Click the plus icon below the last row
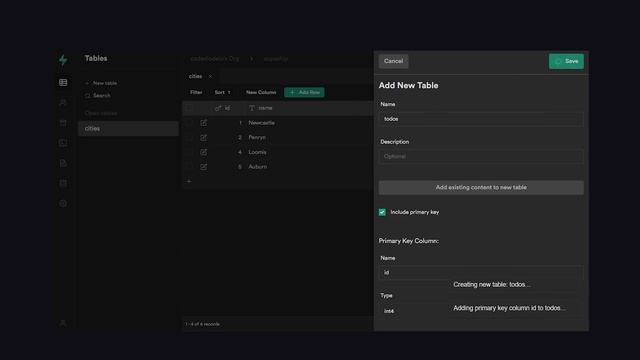Viewport: 640px width, 360px height. (189, 181)
